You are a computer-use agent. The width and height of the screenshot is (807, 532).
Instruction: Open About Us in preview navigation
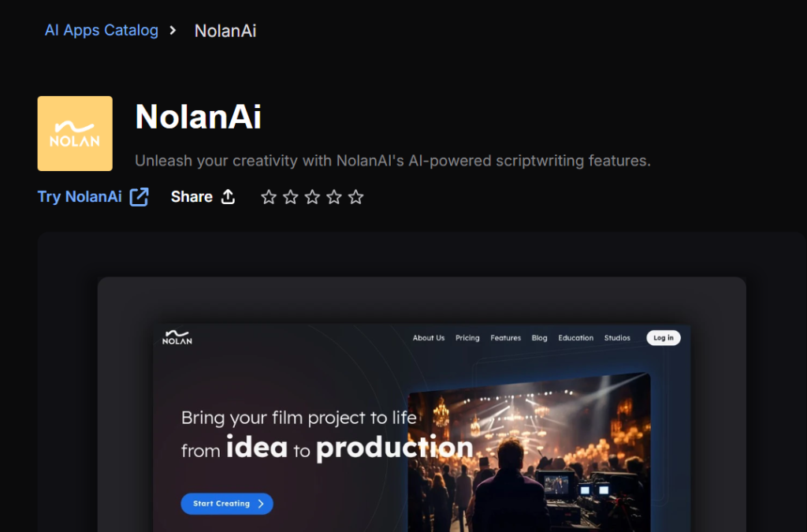(x=429, y=338)
